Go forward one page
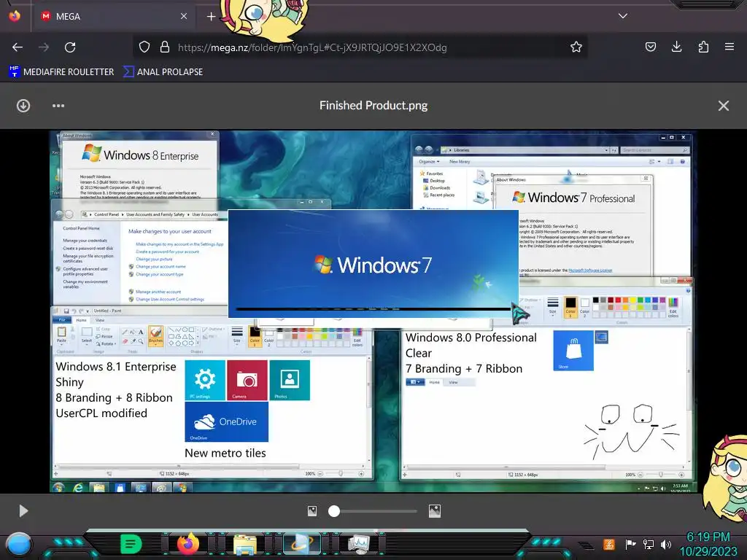747x560 pixels. point(44,47)
